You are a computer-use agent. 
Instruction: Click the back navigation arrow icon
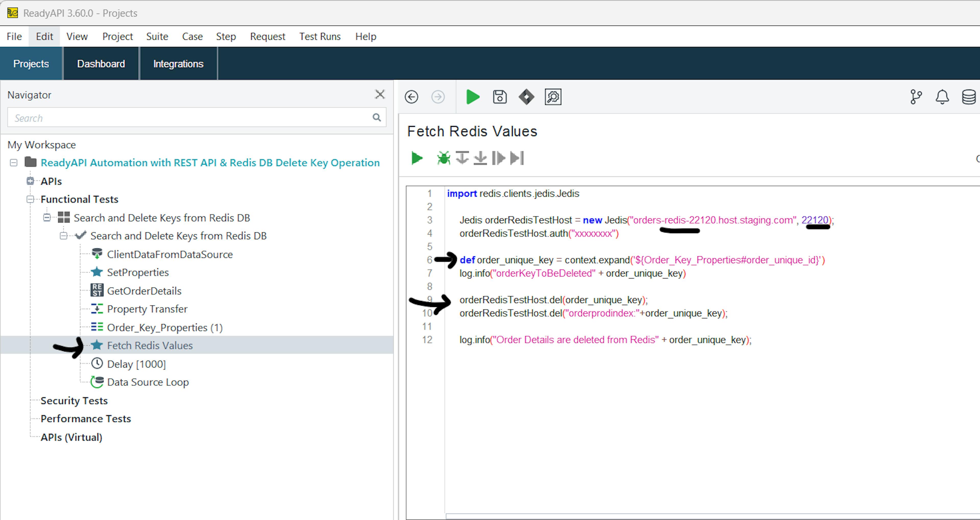411,97
